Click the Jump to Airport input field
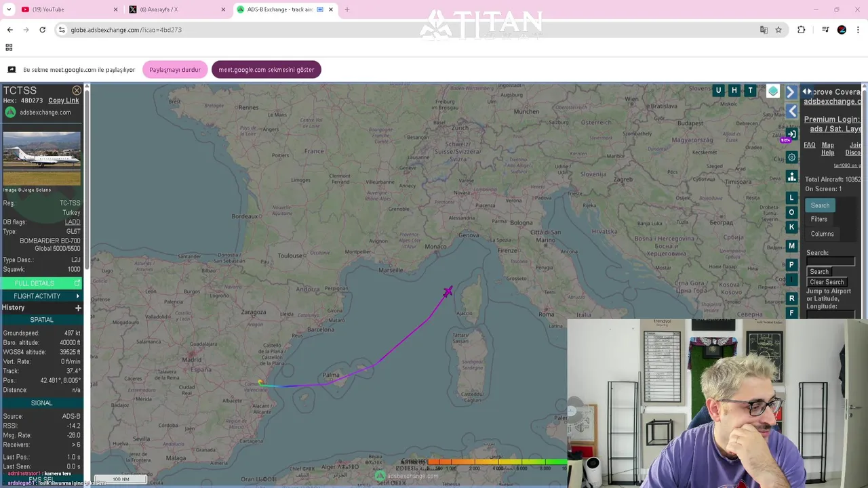The image size is (868, 488). 831,314
